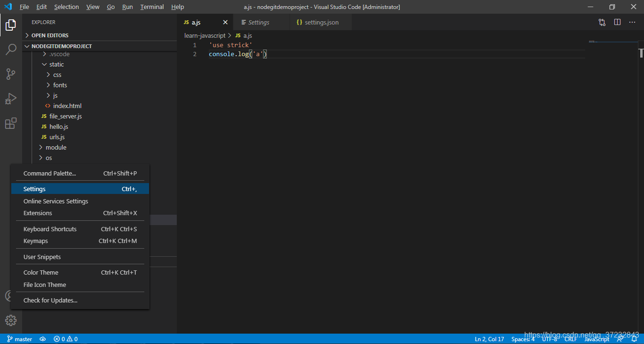Open the Run menu
This screenshot has height=344, width=644.
click(127, 7)
